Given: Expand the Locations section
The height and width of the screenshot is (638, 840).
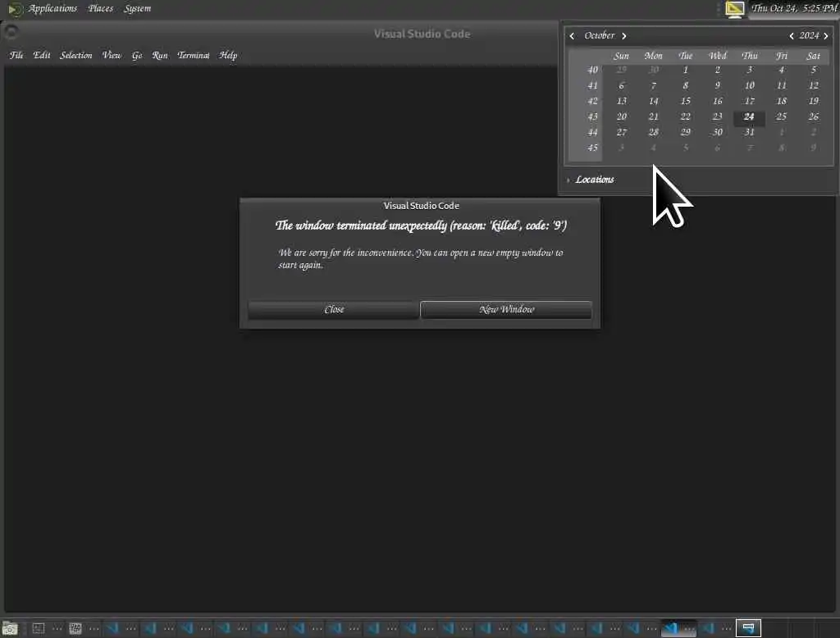Looking at the screenshot, I should point(591,180).
